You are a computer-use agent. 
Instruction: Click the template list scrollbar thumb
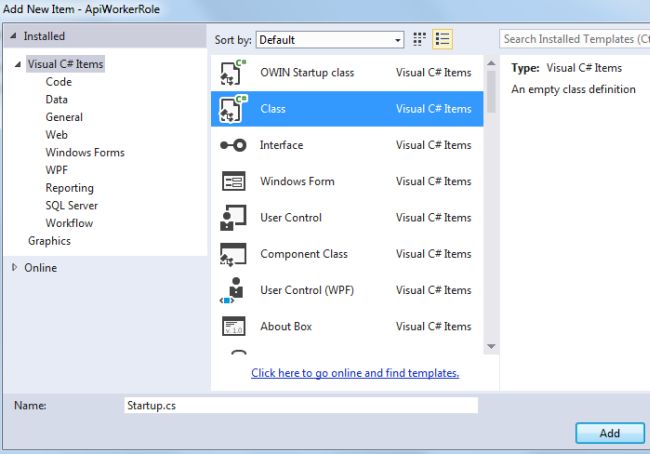(491, 92)
